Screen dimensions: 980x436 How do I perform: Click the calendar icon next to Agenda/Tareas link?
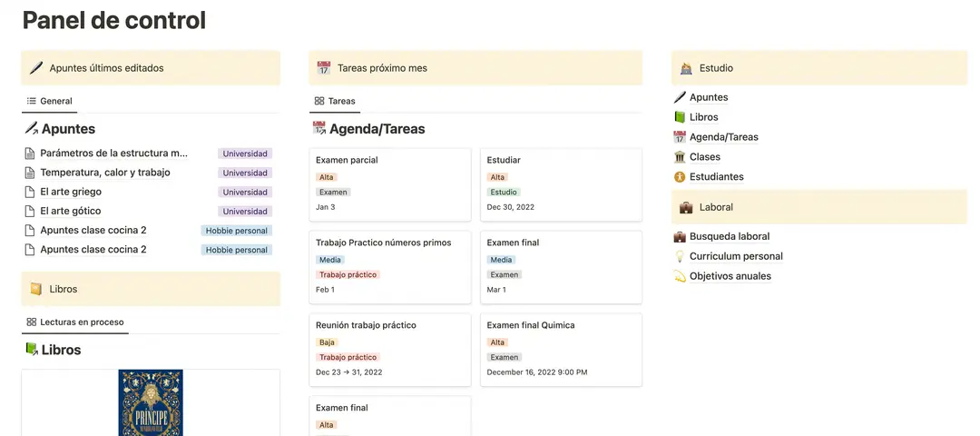coord(680,137)
